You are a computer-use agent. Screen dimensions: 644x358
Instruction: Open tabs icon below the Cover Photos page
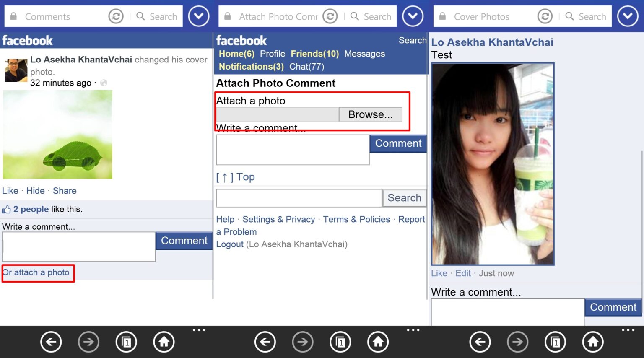555,342
